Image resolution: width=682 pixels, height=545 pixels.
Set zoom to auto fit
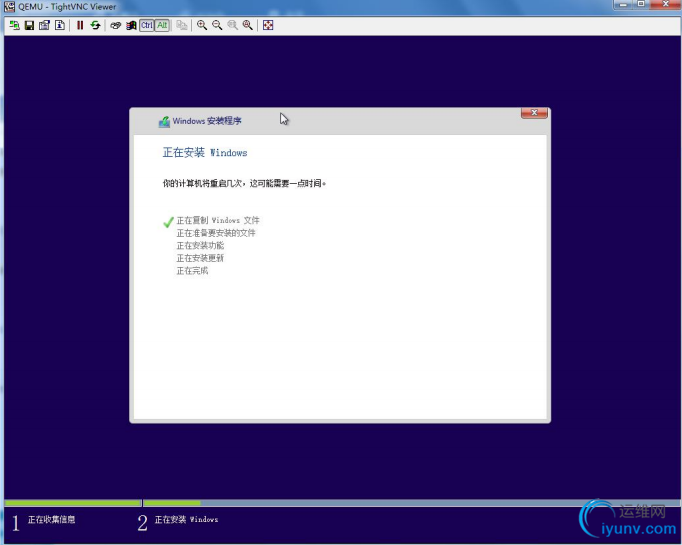point(248,25)
